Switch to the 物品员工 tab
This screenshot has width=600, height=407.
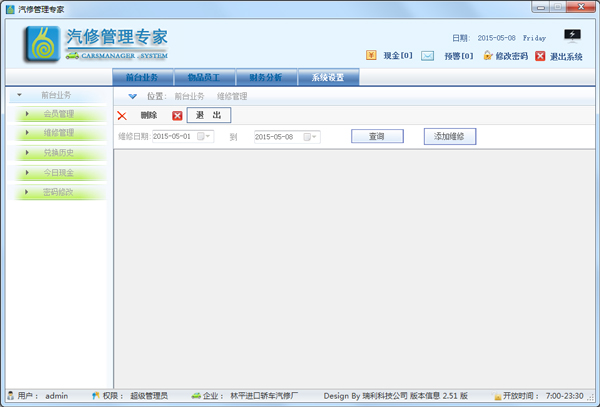click(204, 77)
